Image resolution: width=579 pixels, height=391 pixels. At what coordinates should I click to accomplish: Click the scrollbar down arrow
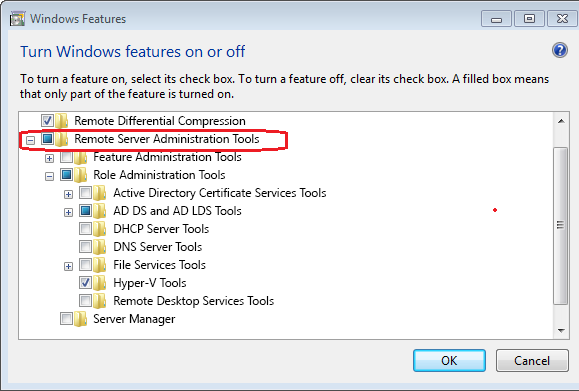tap(561, 330)
